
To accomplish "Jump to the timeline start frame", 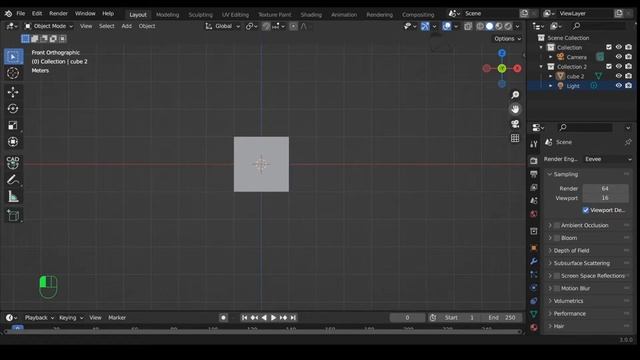I will coord(244,318).
